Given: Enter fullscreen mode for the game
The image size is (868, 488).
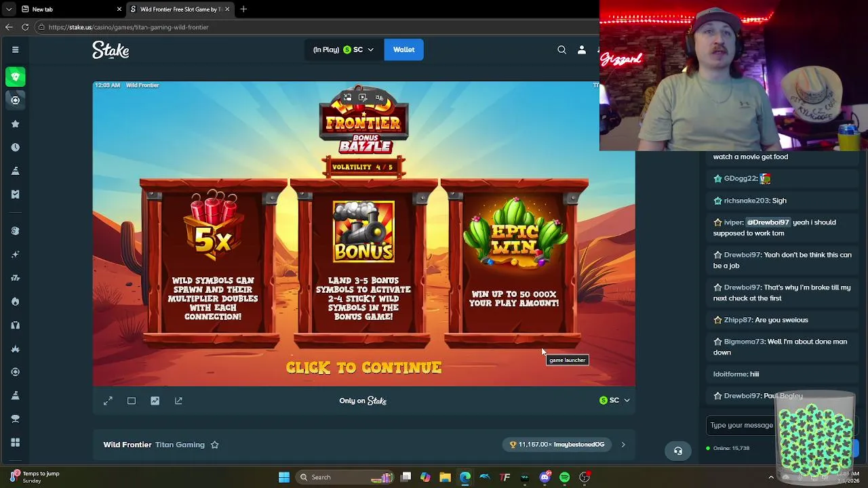Looking at the screenshot, I should [108, 401].
